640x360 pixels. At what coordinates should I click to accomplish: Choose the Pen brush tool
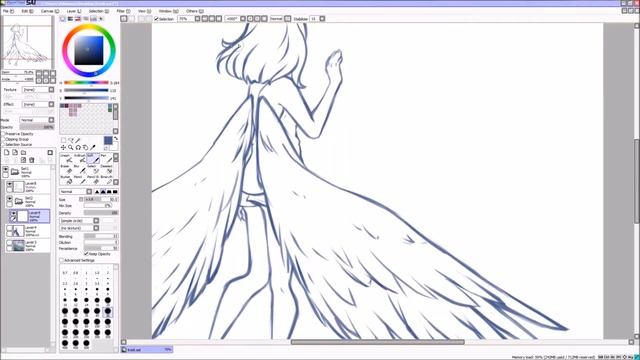[x=106, y=158]
